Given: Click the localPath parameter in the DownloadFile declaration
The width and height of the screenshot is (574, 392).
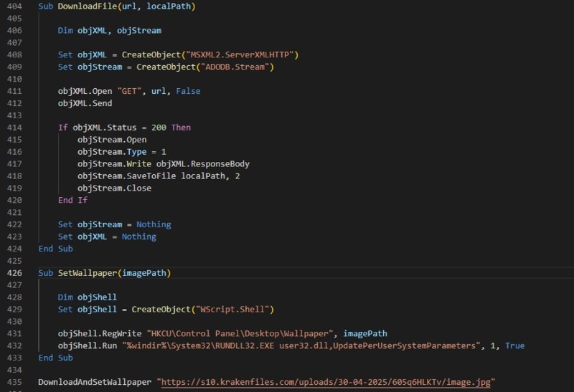Looking at the screenshot, I should (x=169, y=6).
